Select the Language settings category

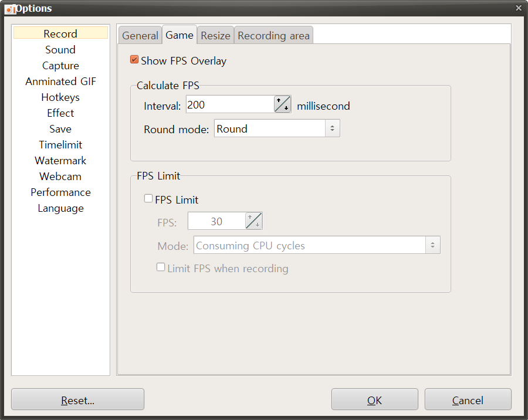click(60, 208)
